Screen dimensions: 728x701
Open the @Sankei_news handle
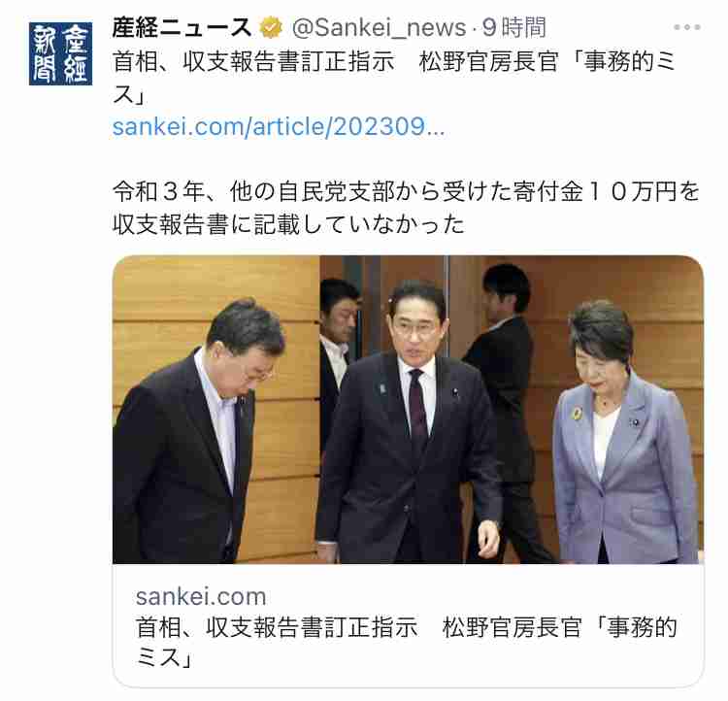tap(379, 27)
